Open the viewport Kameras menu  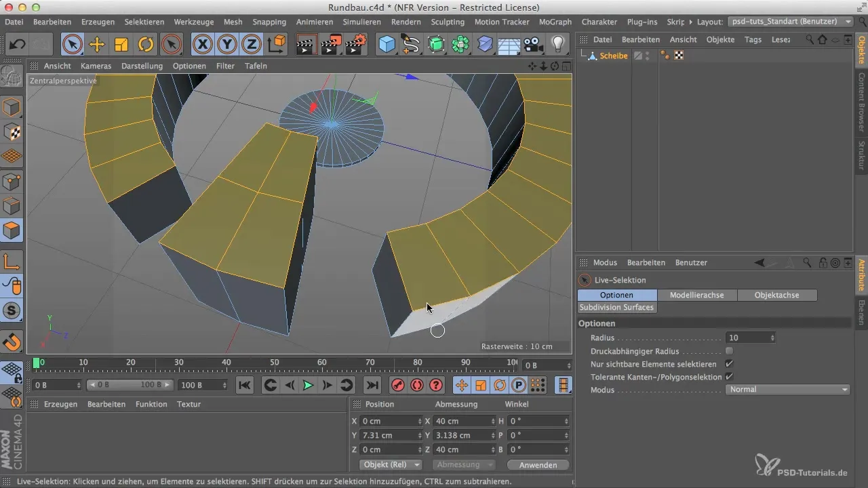(96, 66)
